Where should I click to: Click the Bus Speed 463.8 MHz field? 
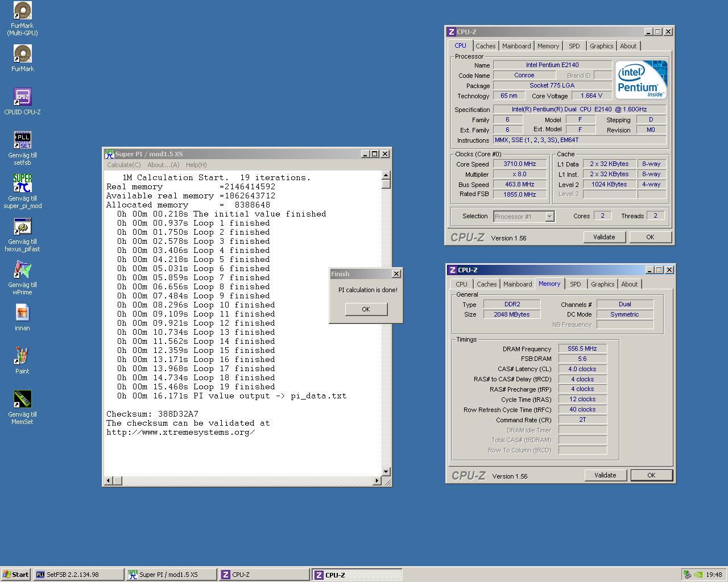point(520,184)
